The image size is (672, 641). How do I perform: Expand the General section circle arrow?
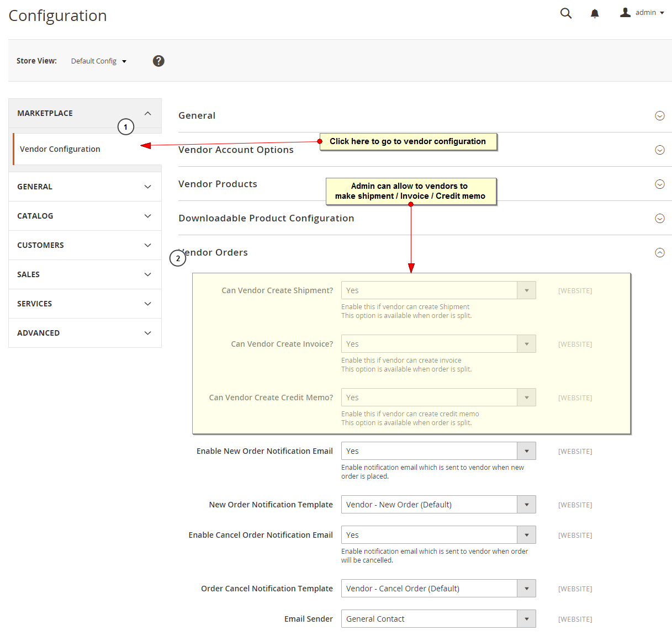point(659,116)
